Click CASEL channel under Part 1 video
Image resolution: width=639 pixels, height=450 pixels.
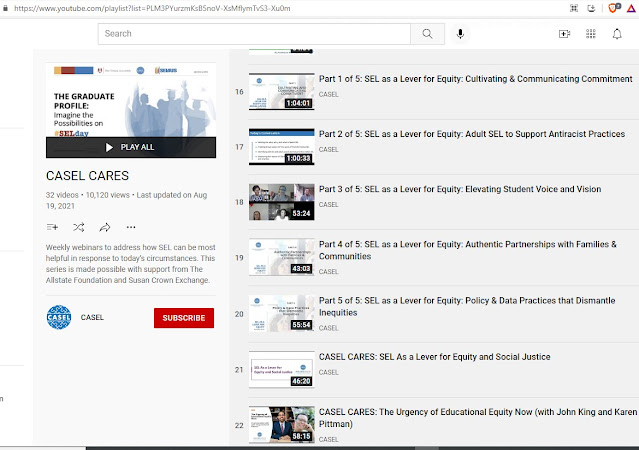pyautogui.click(x=328, y=94)
